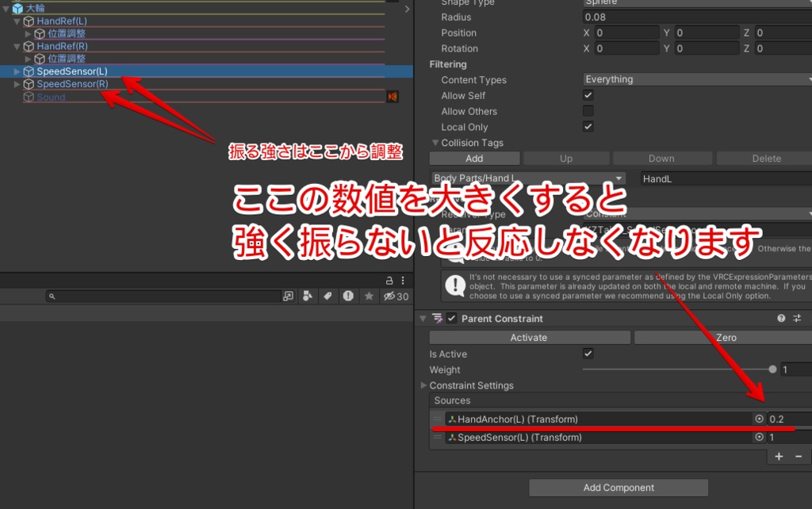Open object picker for HandAnchor(L) source
Viewport: 812px width, 509px height.
click(759, 419)
